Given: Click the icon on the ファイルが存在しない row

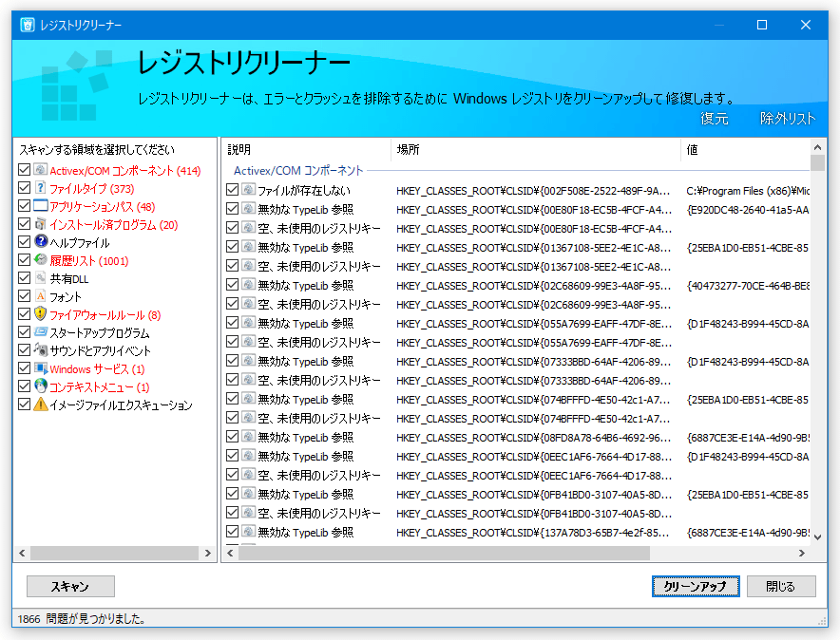Looking at the screenshot, I should pyautogui.click(x=248, y=189).
